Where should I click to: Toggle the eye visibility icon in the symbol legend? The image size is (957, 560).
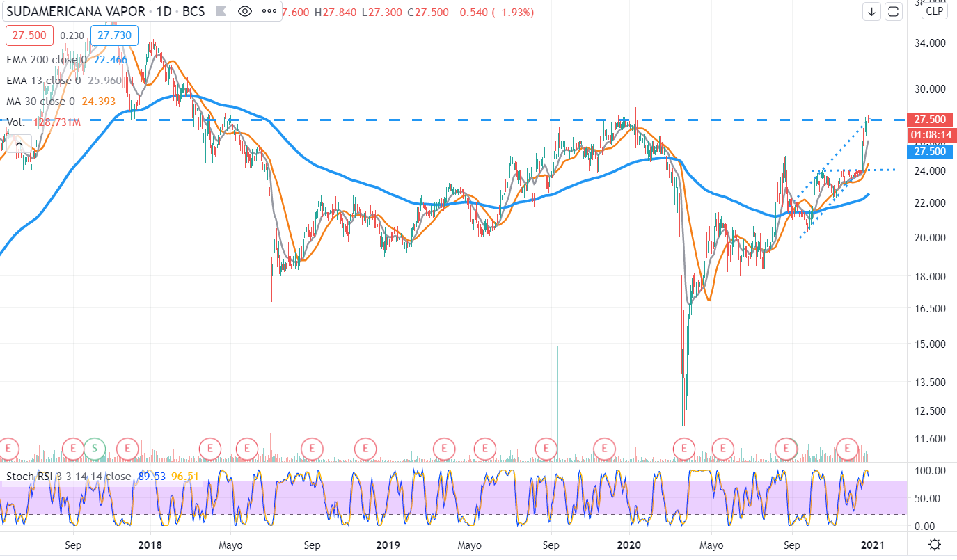click(x=244, y=11)
